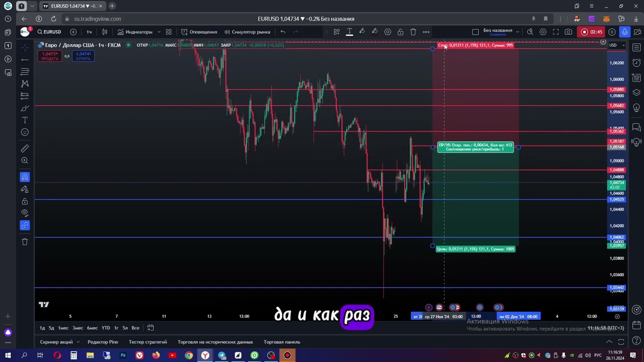Open the Тестер стратегий tab
The width and height of the screenshot is (644, 362).
(x=148, y=342)
